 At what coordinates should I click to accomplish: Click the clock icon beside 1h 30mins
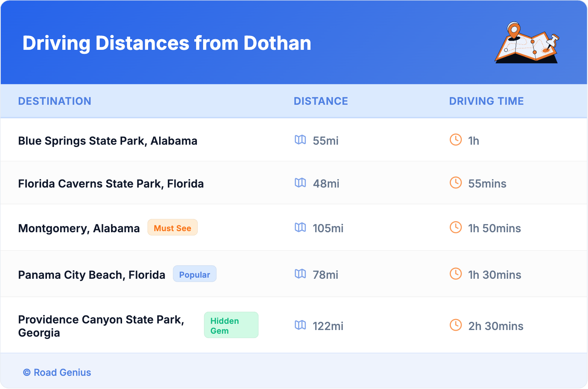(456, 274)
